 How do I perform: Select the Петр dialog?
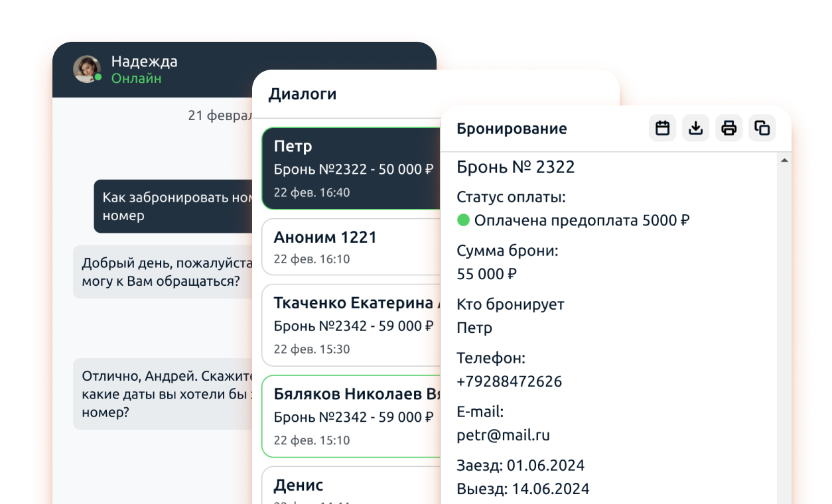click(x=352, y=168)
